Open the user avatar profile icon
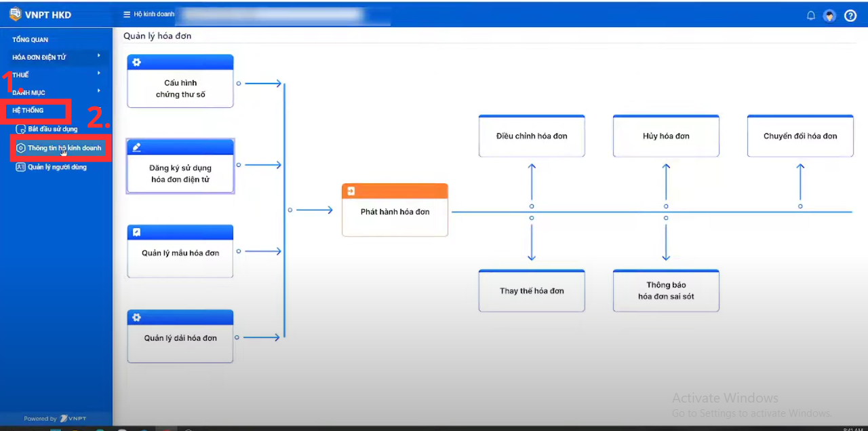This screenshot has height=431, width=868. [x=829, y=16]
